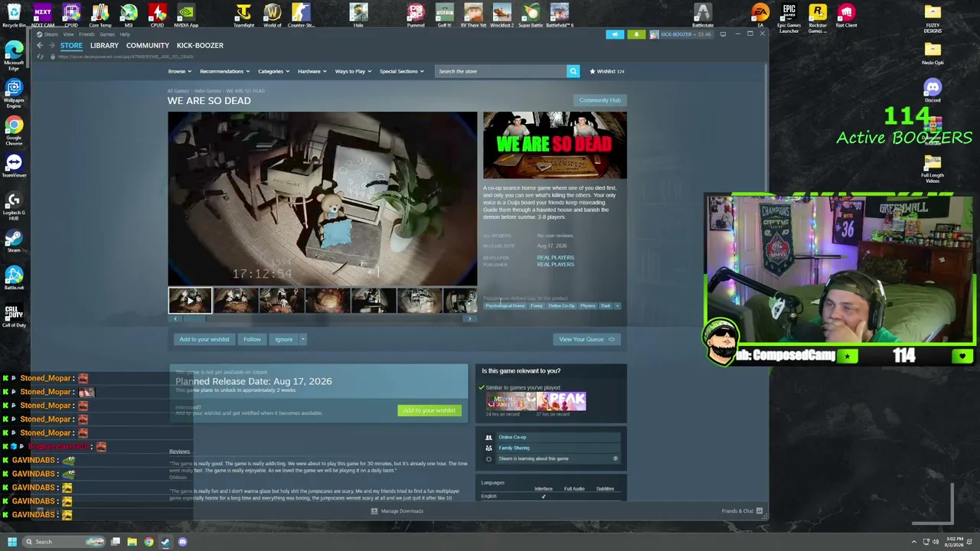Switch to the LIBRARY tab

coord(104,45)
